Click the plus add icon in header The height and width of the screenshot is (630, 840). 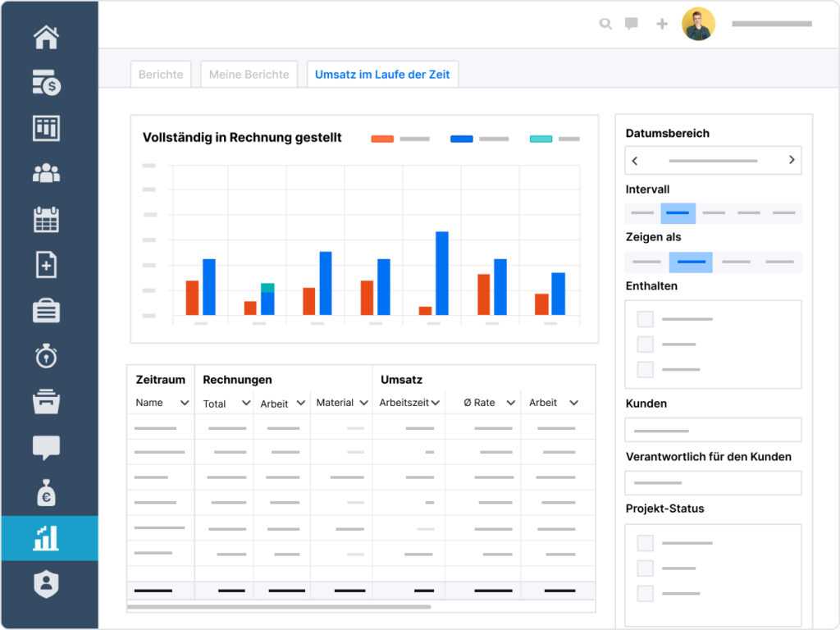pyautogui.click(x=662, y=24)
